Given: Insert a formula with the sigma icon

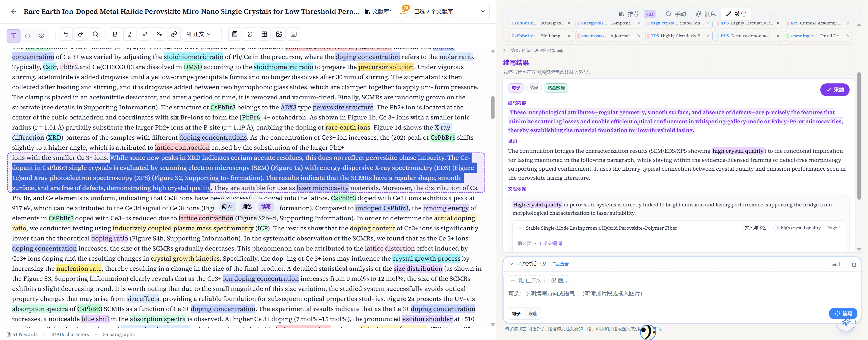Looking at the screenshot, I should (249, 34).
